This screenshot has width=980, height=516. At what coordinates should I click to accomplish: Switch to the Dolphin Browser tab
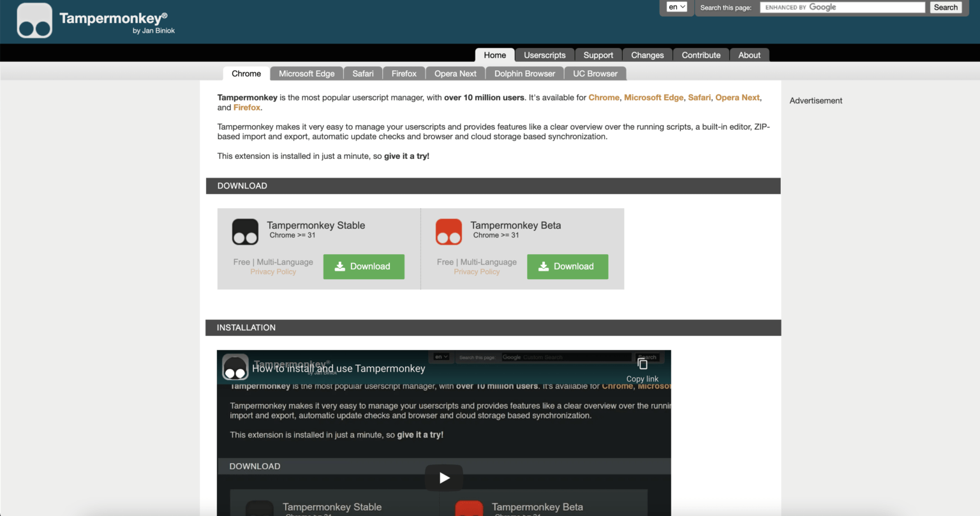(x=524, y=73)
